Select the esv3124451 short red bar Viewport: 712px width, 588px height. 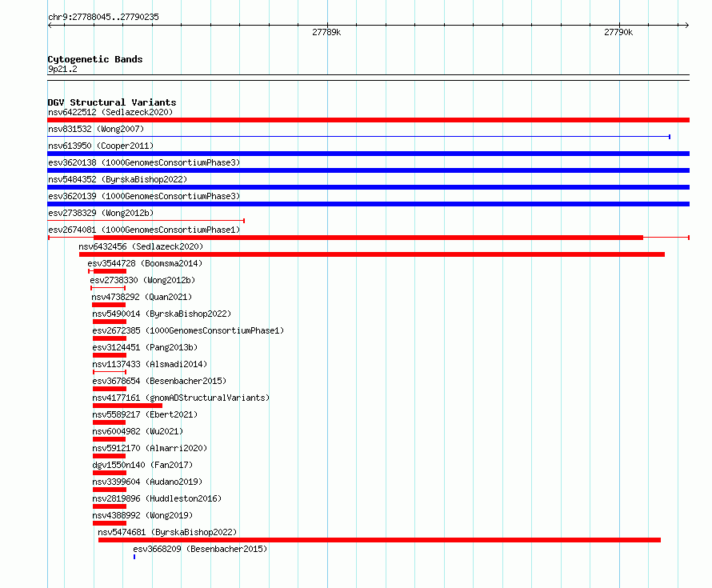pos(110,355)
